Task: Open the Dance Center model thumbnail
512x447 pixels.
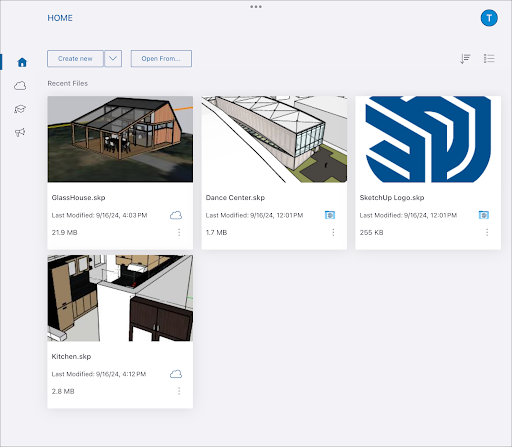Action: point(274,139)
